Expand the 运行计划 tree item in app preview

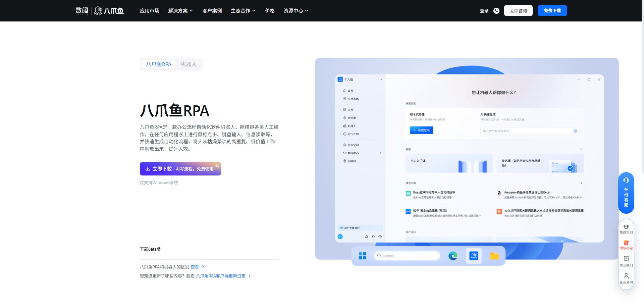click(341, 134)
